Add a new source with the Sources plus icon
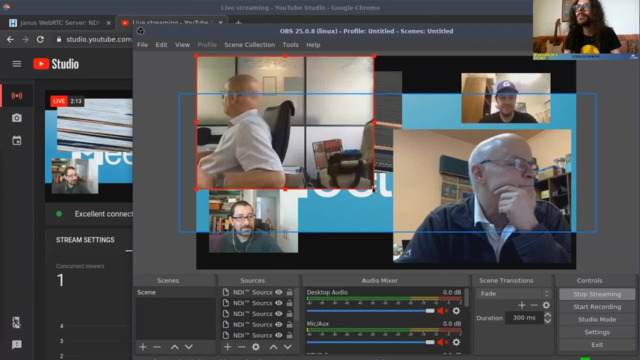The image size is (640, 360). click(x=228, y=347)
